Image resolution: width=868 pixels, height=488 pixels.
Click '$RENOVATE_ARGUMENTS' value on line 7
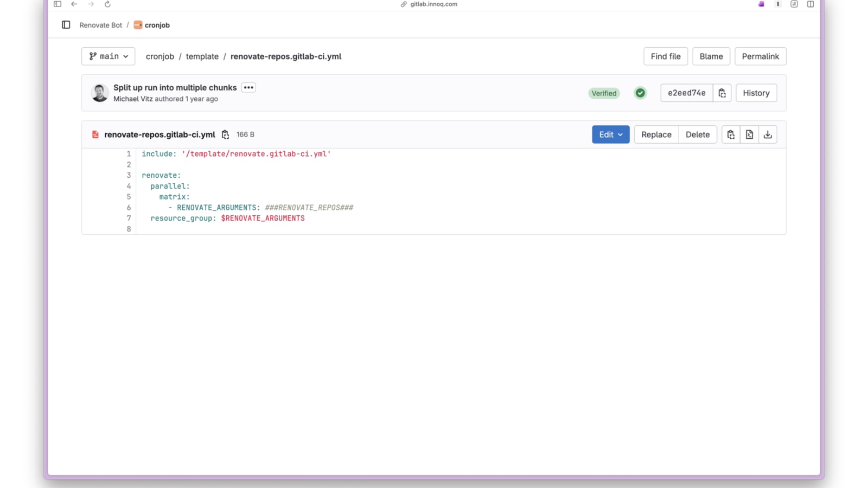263,219
